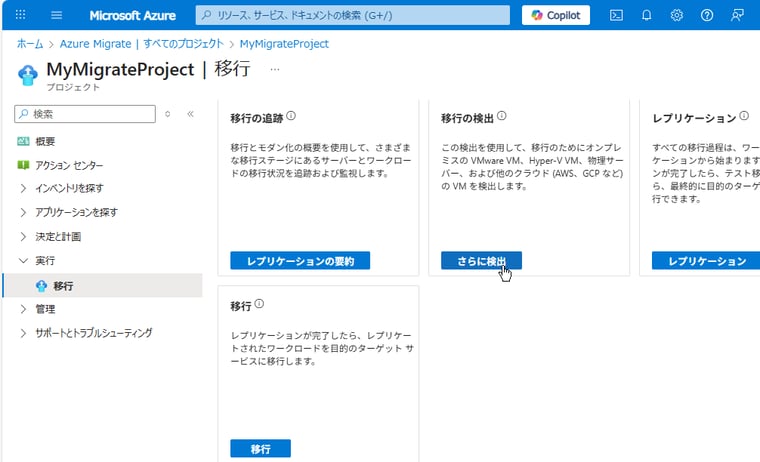760x462 pixels.
Task: Click the Microsoft Azure logo text
Action: pos(132,16)
